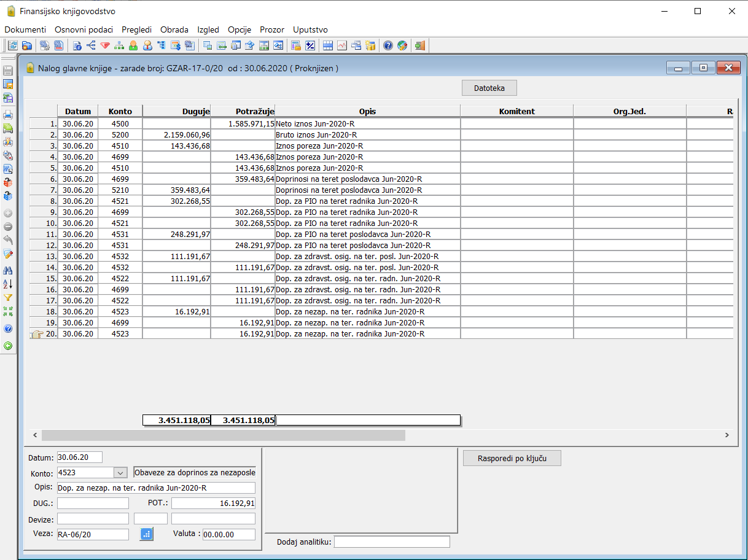748x560 pixels.
Task: Click the line chart icon in toolbar
Action: coord(342,45)
